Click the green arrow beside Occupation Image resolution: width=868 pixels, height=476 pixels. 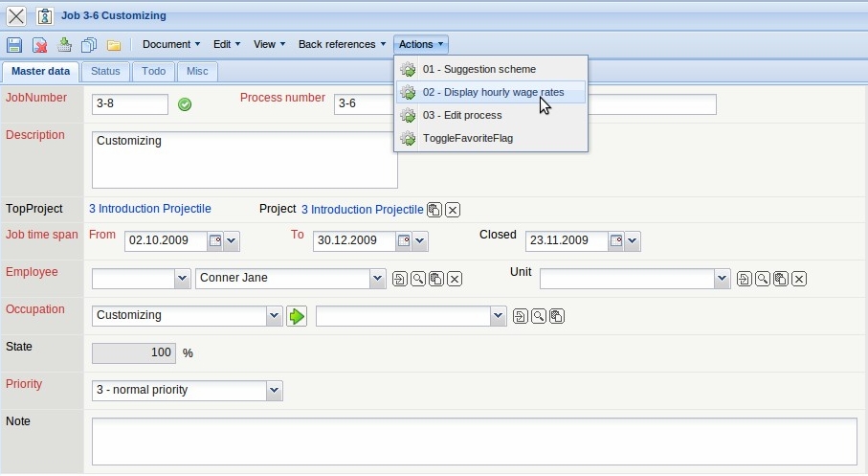[296, 316]
